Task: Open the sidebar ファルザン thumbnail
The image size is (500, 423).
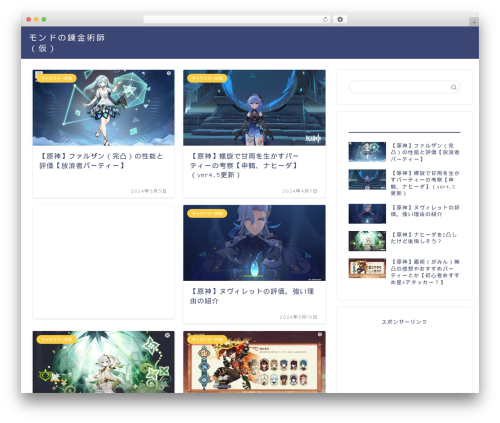Action: [367, 152]
